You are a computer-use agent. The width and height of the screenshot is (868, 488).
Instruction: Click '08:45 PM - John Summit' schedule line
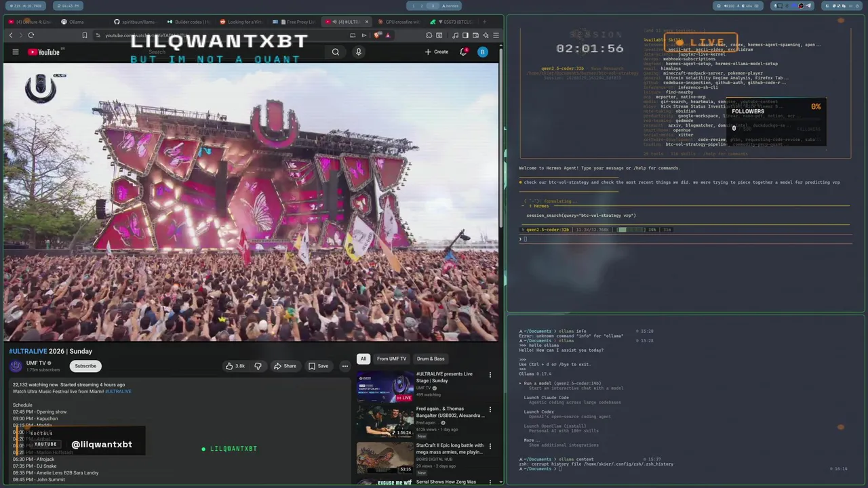[x=39, y=480]
